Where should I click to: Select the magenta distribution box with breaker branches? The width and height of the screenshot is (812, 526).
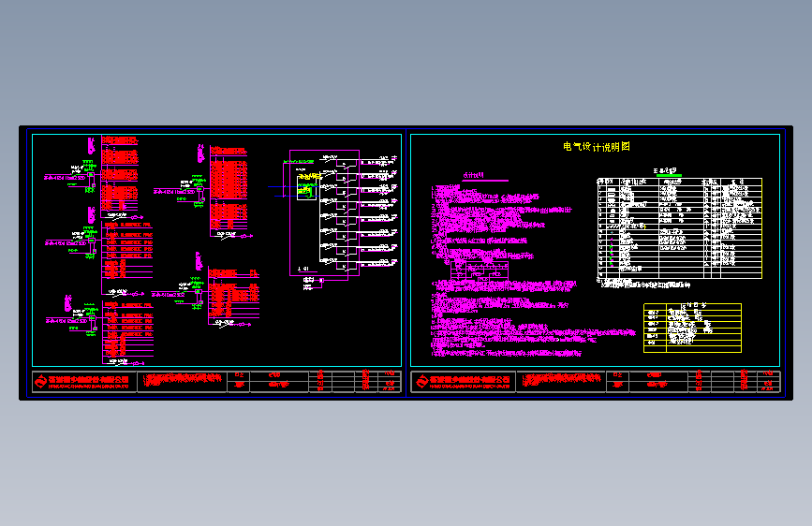coord(325,212)
